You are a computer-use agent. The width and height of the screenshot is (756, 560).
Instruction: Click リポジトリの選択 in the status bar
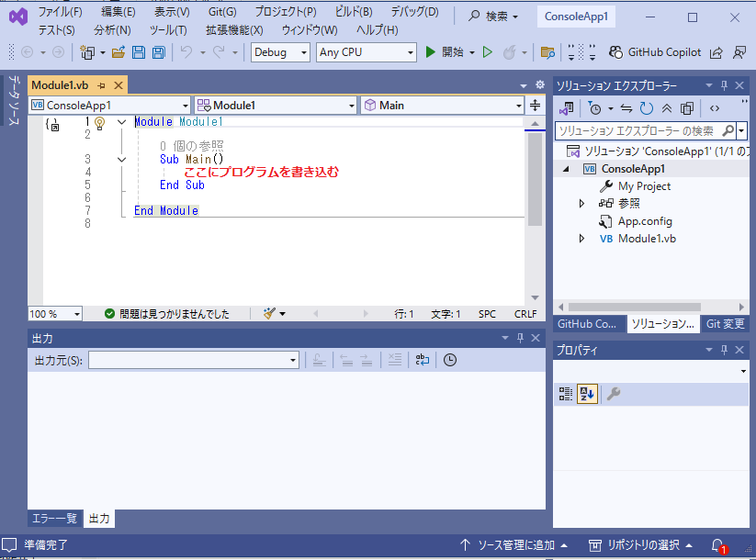click(641, 545)
